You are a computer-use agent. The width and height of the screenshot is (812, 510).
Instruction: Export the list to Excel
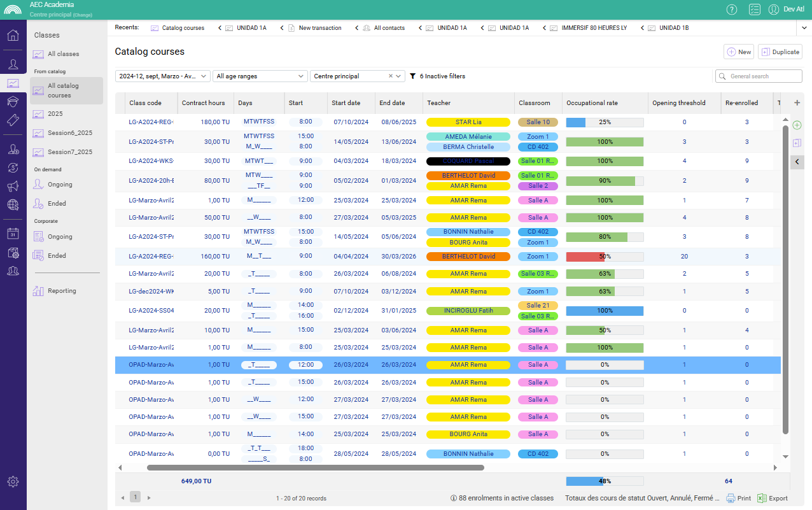(x=773, y=499)
